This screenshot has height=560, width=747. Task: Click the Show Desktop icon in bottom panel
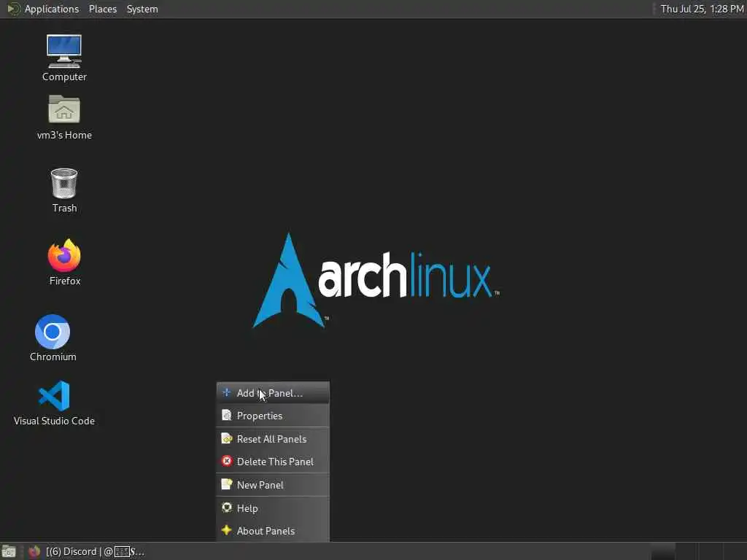point(9,551)
